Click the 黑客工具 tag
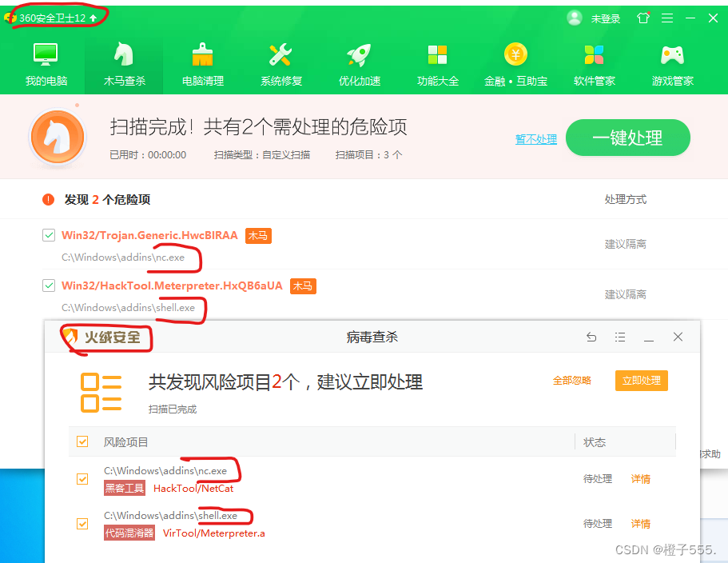The height and width of the screenshot is (563, 728). pos(125,488)
